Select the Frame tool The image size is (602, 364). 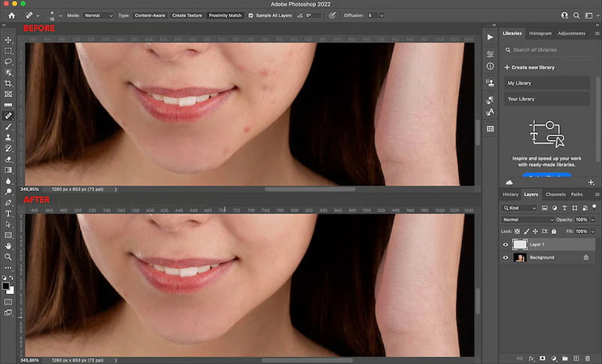8,94
